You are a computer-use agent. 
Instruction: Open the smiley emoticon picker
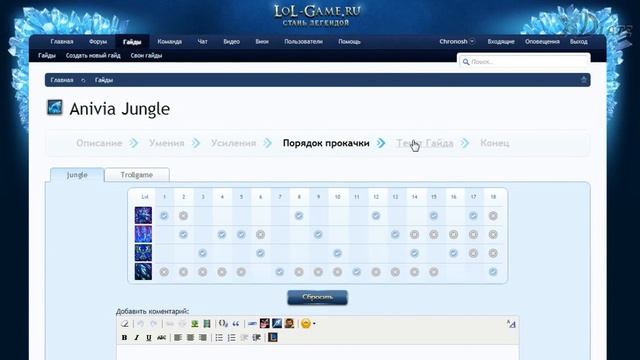click(x=305, y=324)
